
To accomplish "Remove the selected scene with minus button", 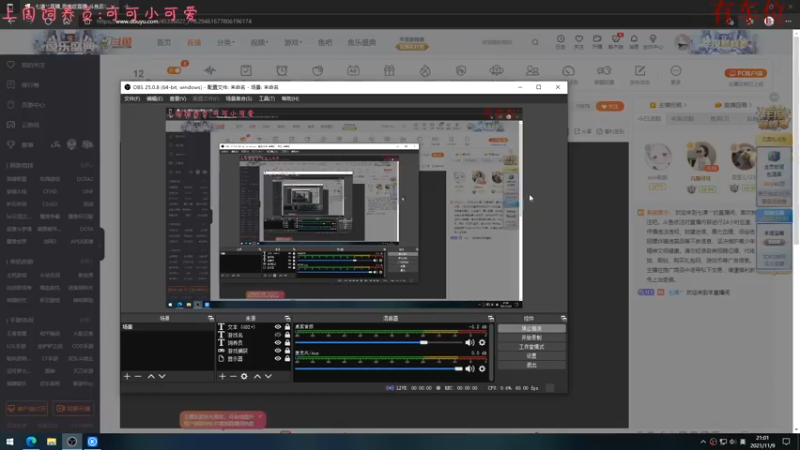I will click(x=138, y=377).
